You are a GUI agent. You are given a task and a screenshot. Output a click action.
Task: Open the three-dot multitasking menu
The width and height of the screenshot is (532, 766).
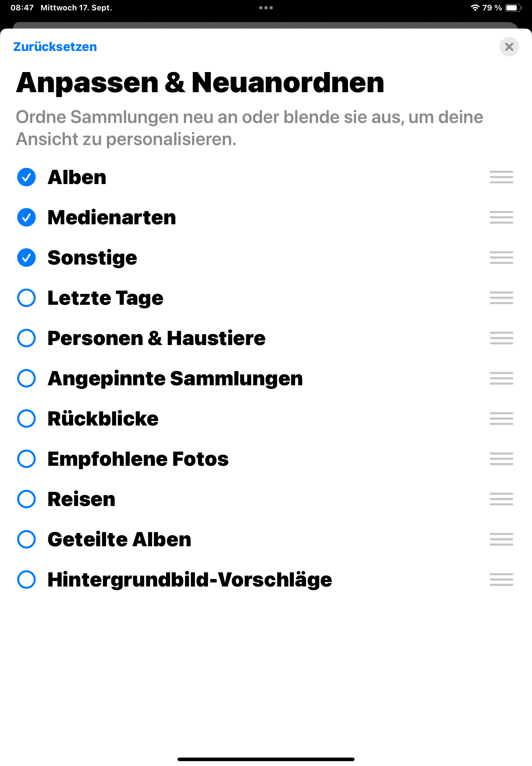pos(266,8)
